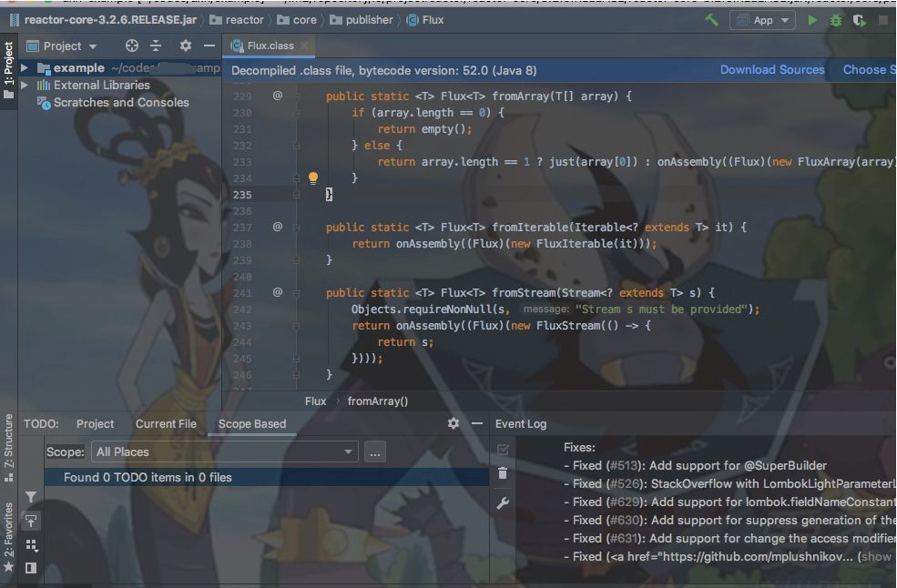897x588 pixels.
Task: Select the Scope Based TODO tab
Action: [x=252, y=424]
